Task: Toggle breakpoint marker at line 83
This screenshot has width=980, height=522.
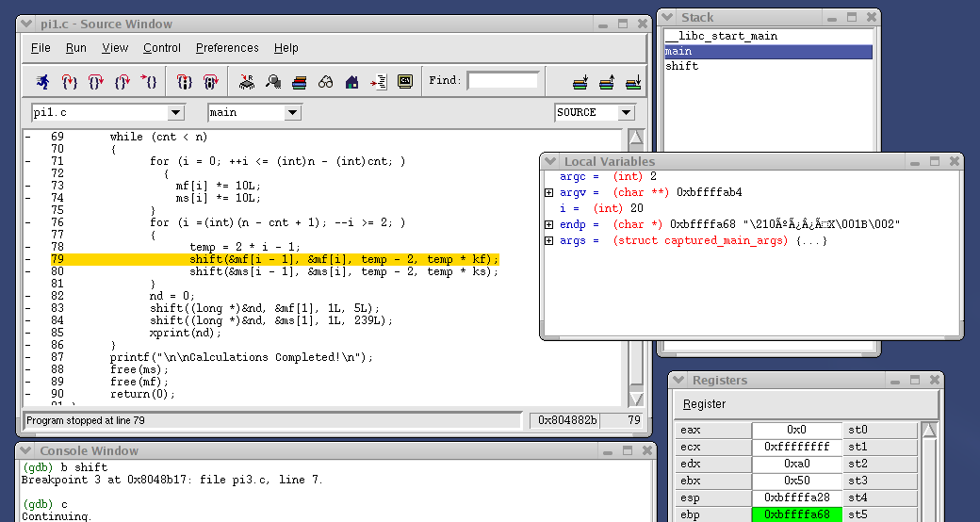Action: tap(28, 308)
